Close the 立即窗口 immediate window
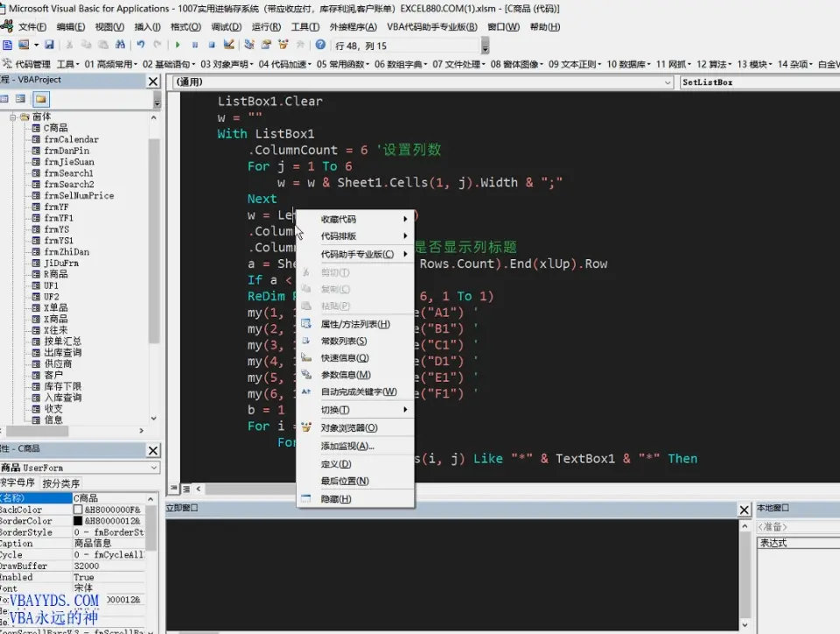The width and height of the screenshot is (840, 634). pos(744,510)
